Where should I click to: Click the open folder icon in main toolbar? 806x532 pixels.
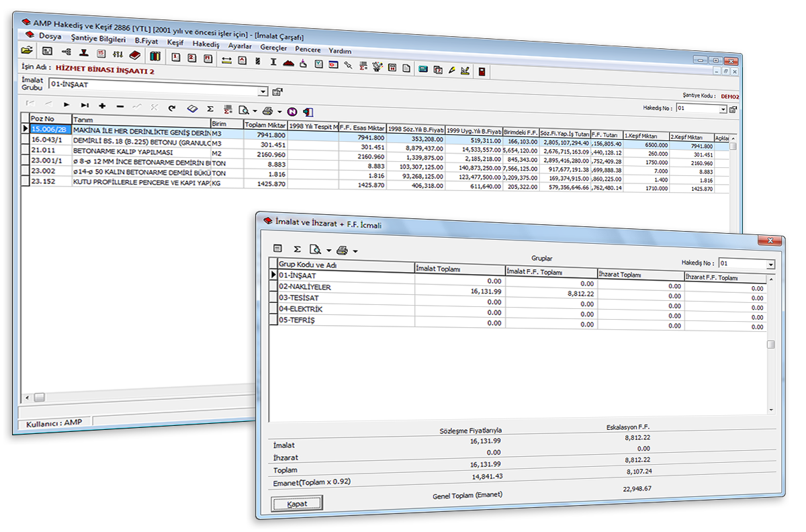coord(27,51)
